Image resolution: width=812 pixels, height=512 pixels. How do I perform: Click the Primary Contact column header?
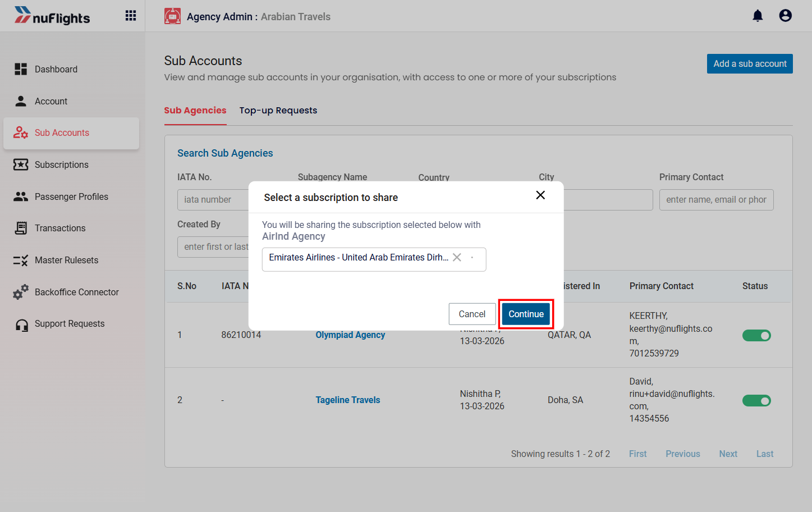coord(662,286)
